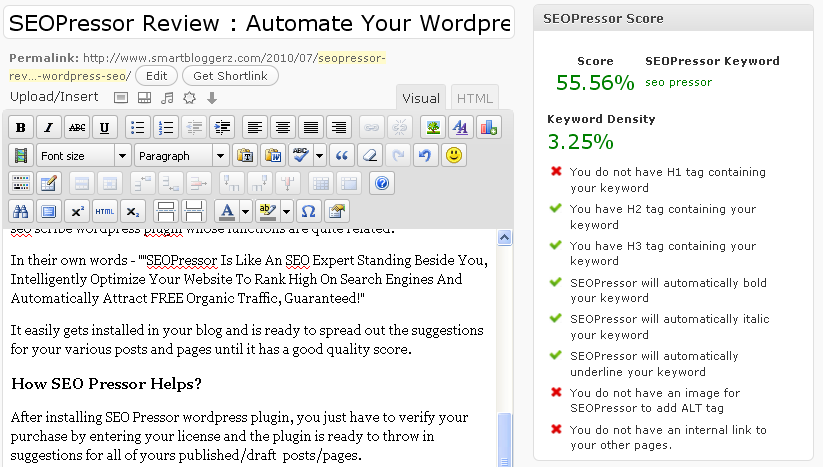Screen dimensions: 823x467
Task: Click the insert/edit attributes icon
Action: 336,211
